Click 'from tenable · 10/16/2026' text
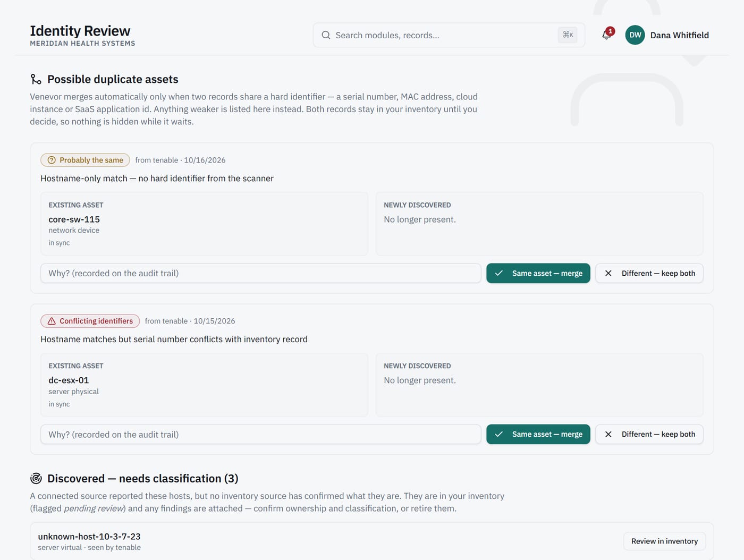This screenshot has height=560, width=744. (x=180, y=160)
